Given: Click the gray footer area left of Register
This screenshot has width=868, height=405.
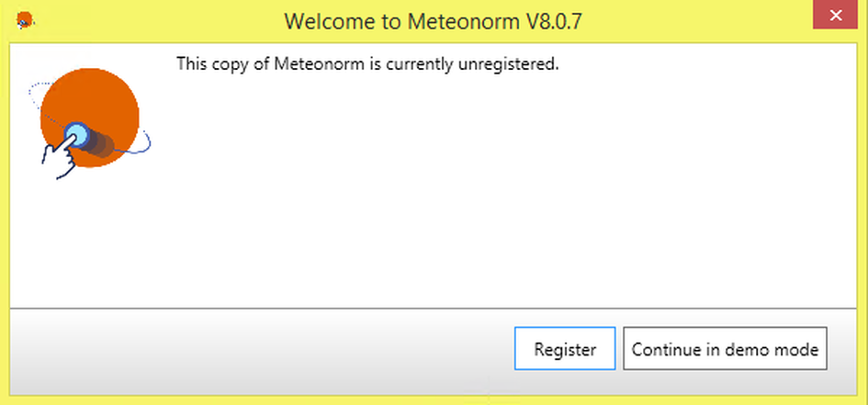Looking at the screenshot, I should (257, 349).
